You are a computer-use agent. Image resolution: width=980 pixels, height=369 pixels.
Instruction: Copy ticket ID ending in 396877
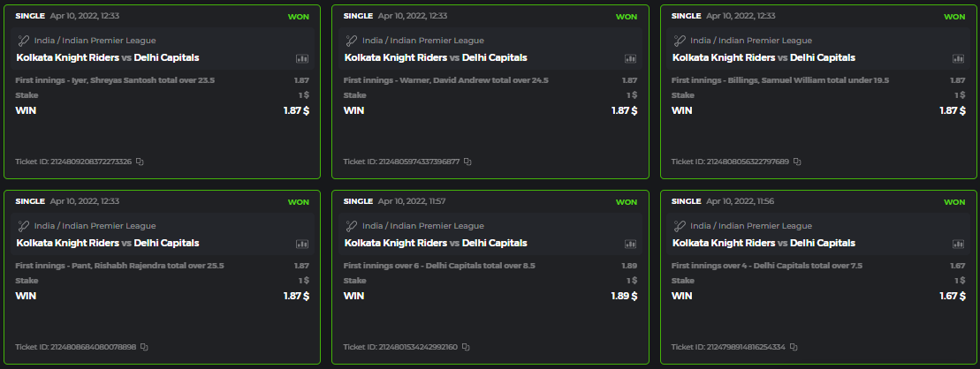(467, 162)
